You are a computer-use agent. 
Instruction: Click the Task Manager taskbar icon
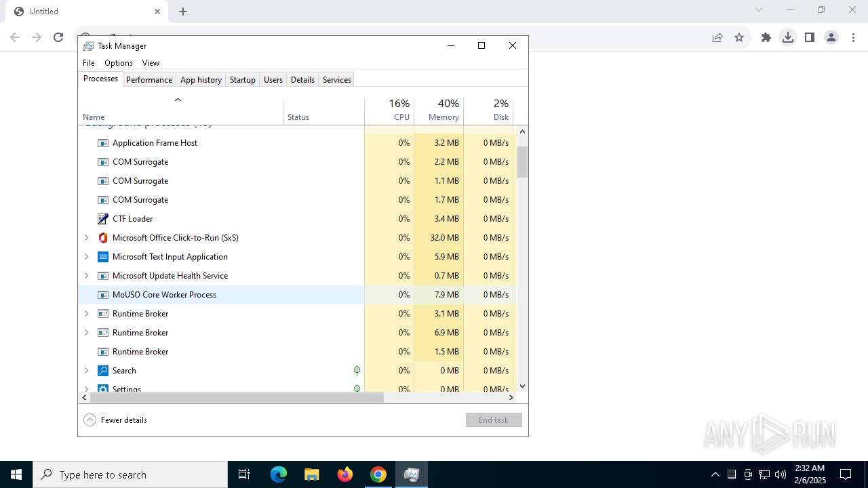[412, 474]
